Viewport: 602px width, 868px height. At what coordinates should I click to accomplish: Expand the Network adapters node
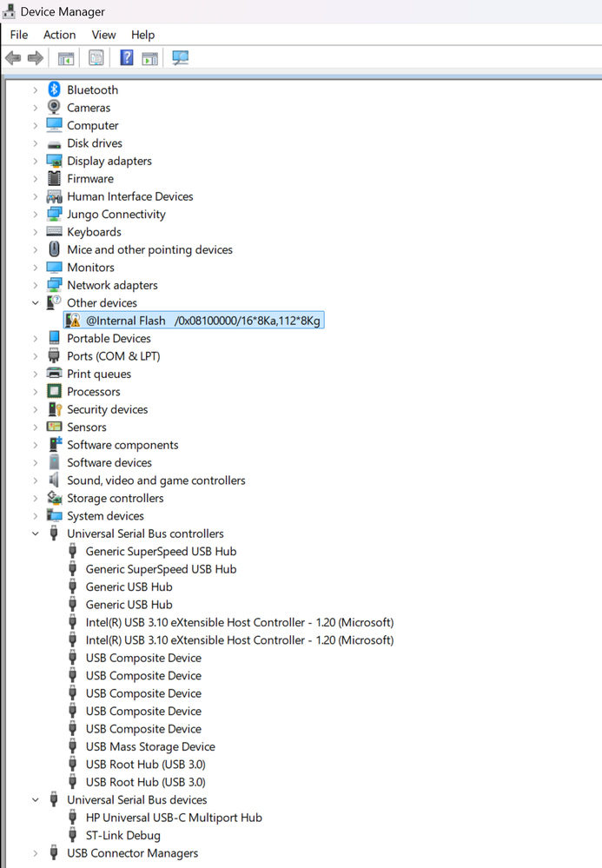36,285
